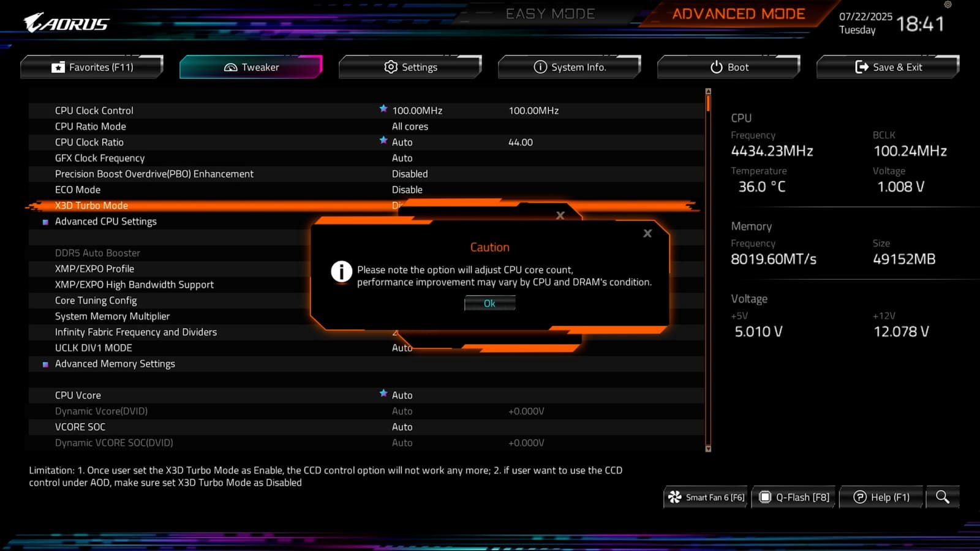980x551 pixels.
Task: Click the CPU Frequency 4434.23MHz readout
Action: coord(772,151)
